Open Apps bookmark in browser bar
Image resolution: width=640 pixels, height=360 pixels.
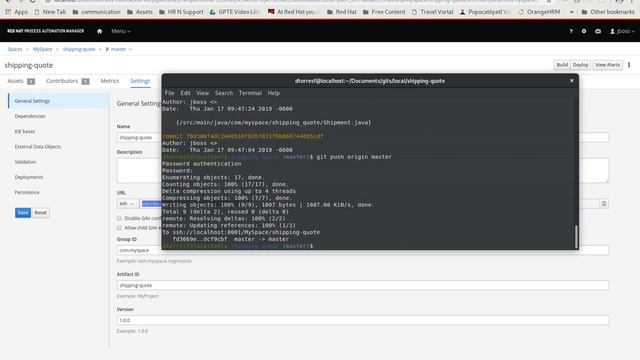[17, 12]
